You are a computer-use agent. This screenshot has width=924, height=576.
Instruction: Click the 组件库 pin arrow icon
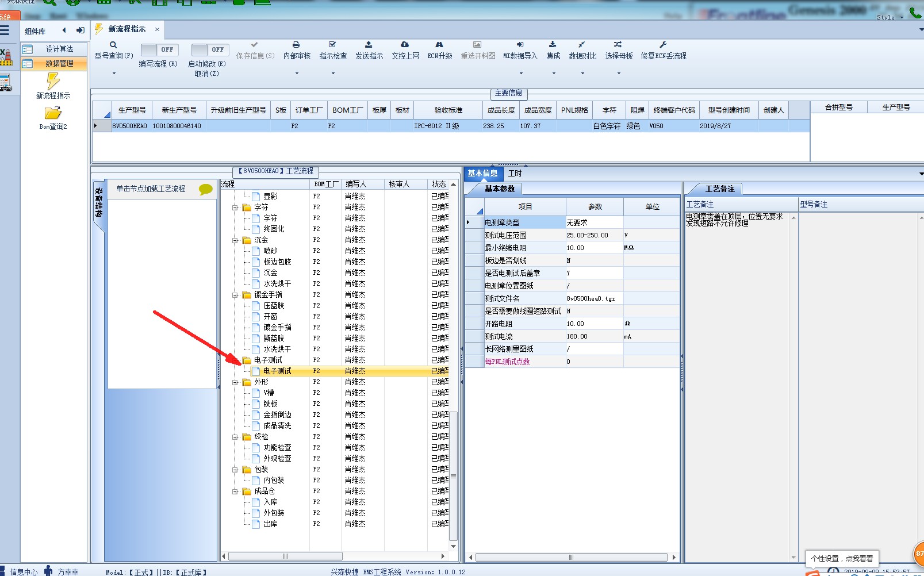coord(80,30)
